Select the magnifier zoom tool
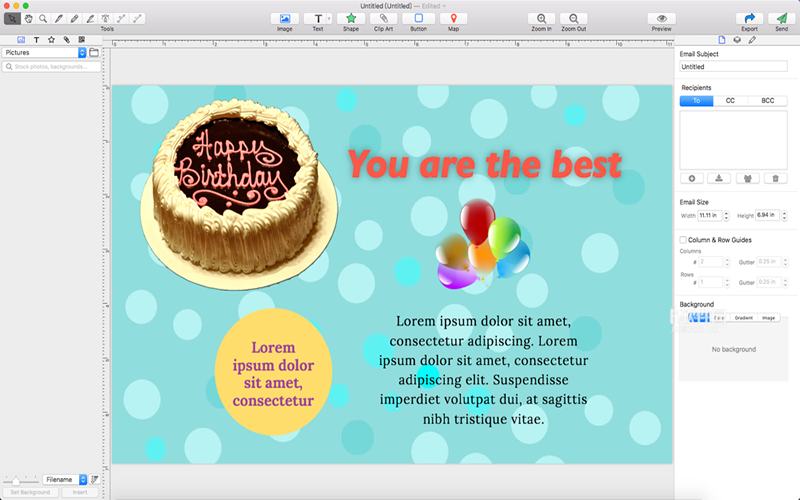The image size is (800, 500). 43,19
